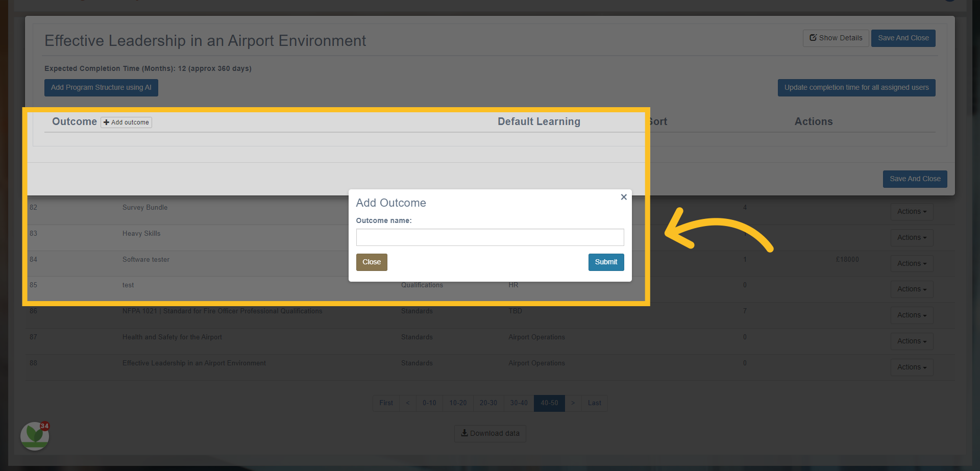Open Actions dropdown for test row
The height and width of the screenshot is (471, 980).
tap(912, 289)
